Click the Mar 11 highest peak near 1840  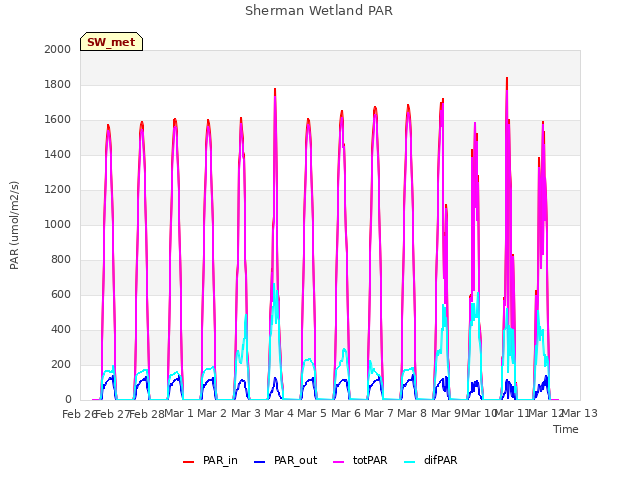507,80
